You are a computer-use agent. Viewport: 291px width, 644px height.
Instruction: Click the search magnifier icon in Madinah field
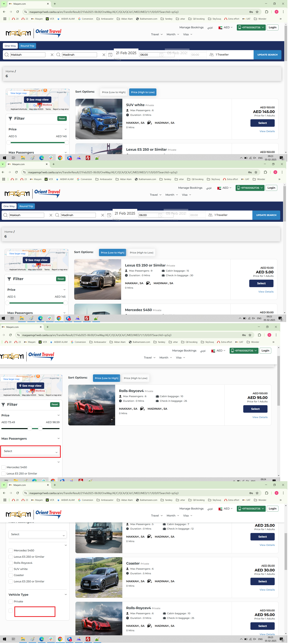59,54
